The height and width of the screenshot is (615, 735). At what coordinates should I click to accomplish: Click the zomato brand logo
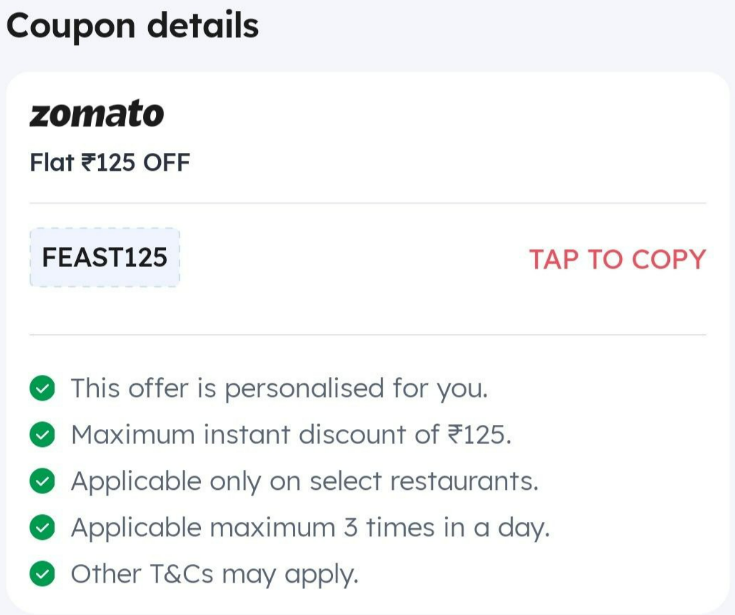tap(97, 114)
